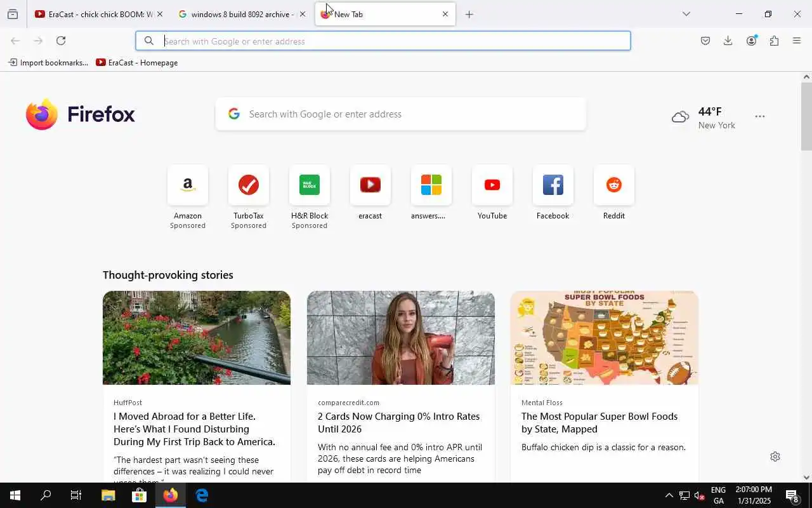Open the Super Bowl foods map thumbnail

605,338
